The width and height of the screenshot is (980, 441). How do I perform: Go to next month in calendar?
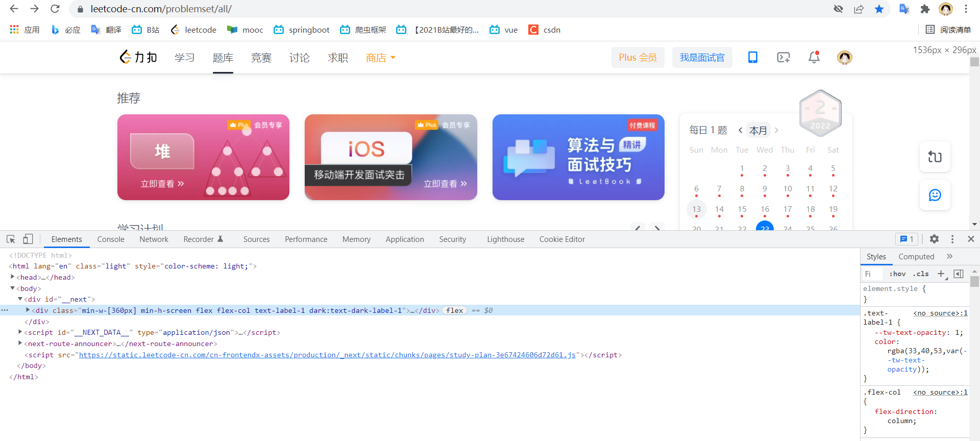click(x=776, y=130)
